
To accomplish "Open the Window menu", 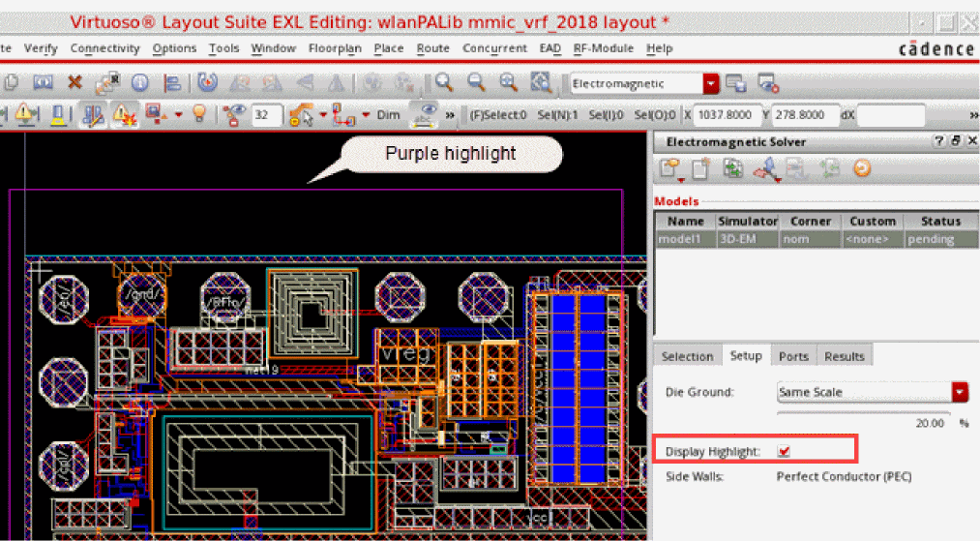I will pos(273,48).
